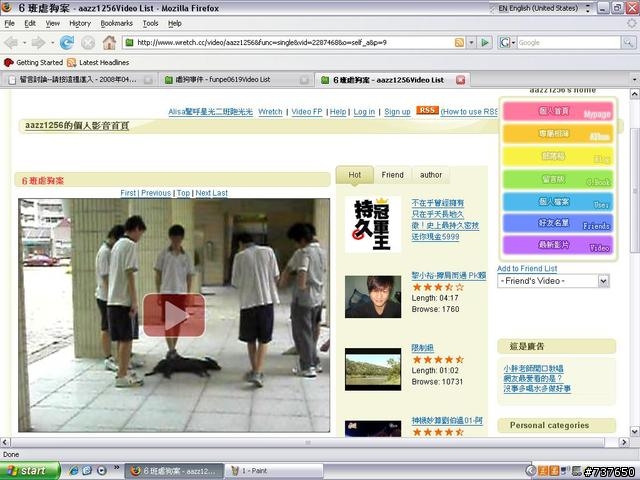Open the Friend's Video combo box

(x=553, y=281)
